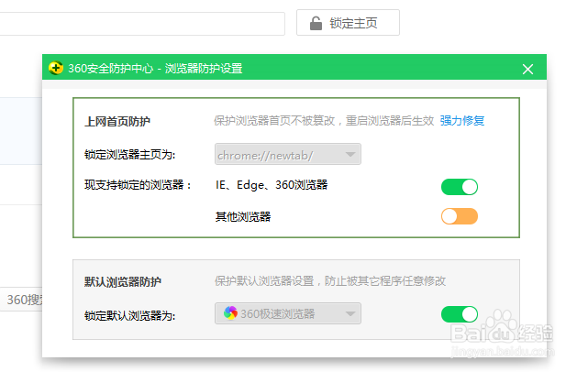Screen dimensions: 588x372
Task: Click the 锁定主页 lock button
Action: click(348, 23)
